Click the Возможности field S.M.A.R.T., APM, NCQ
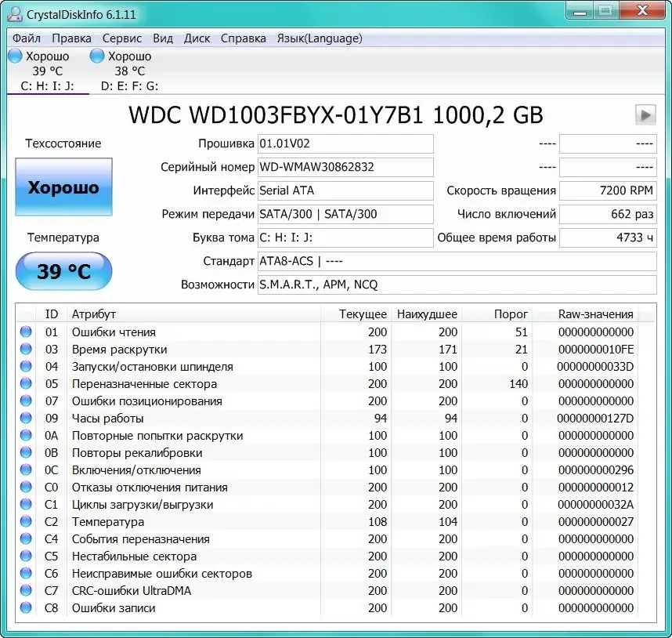The width and height of the screenshot is (672, 638). point(457,285)
